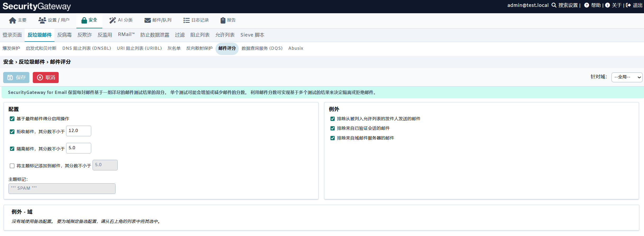644x236 pixels.
Task: Click the home icon beside 主要
Action: pyautogui.click(x=12, y=20)
